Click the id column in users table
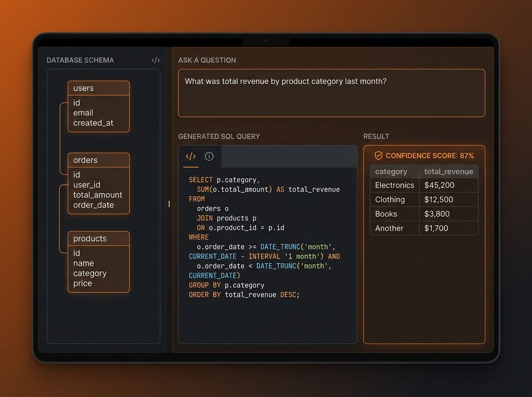The height and width of the screenshot is (397, 532). point(77,103)
